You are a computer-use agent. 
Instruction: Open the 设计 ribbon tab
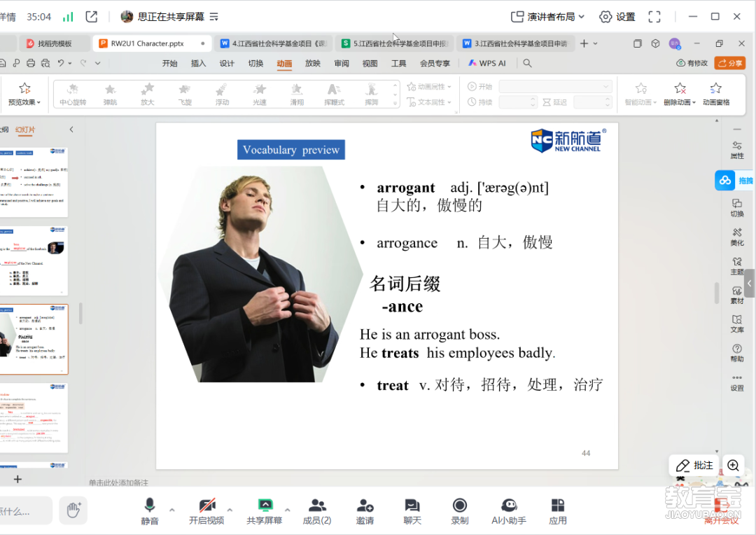pyautogui.click(x=227, y=63)
